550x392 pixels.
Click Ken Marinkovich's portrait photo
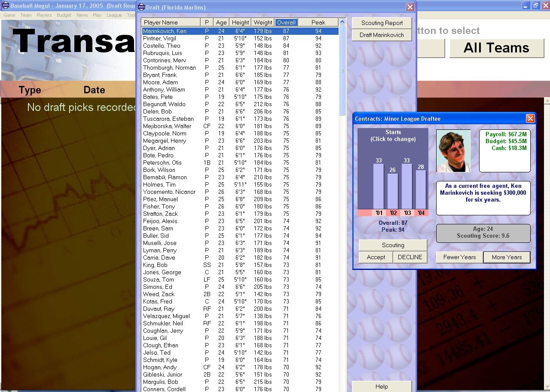453,151
